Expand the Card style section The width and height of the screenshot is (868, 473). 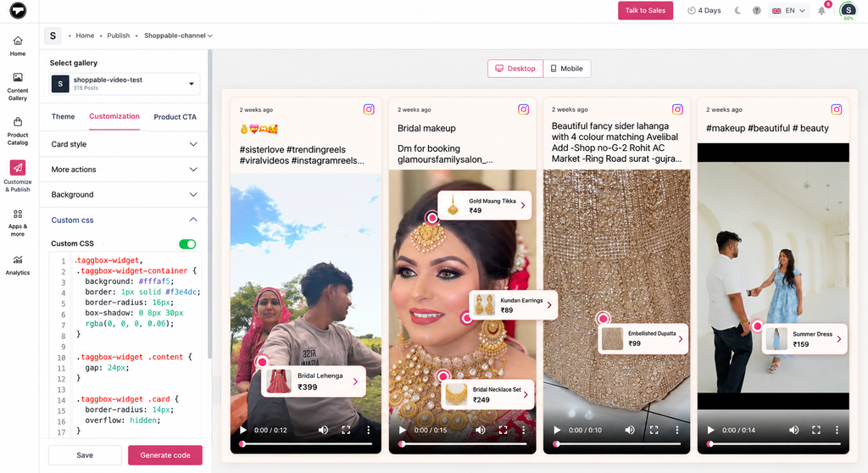(124, 144)
